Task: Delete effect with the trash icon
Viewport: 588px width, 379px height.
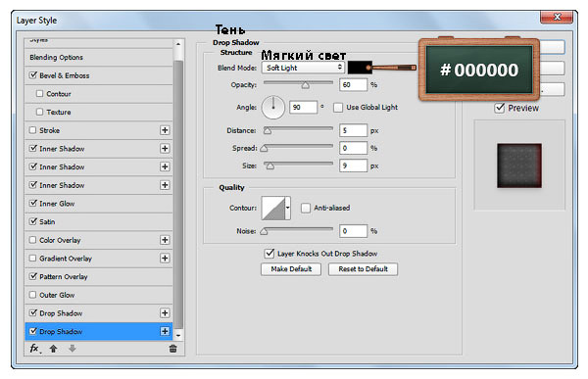Action: click(x=172, y=349)
